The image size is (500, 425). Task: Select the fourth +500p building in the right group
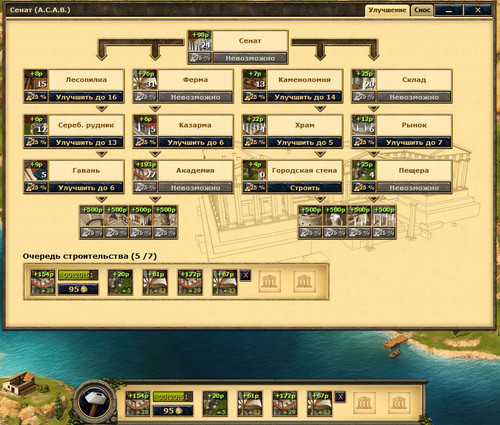point(384,216)
